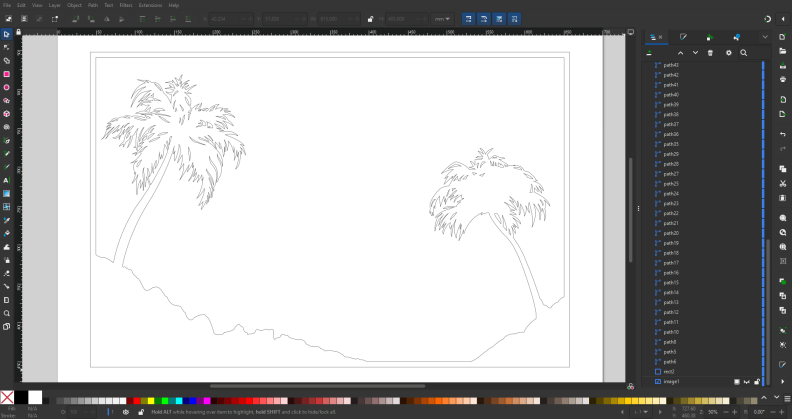Pick the black color swatch
The image size is (792, 419).
(x=21, y=398)
